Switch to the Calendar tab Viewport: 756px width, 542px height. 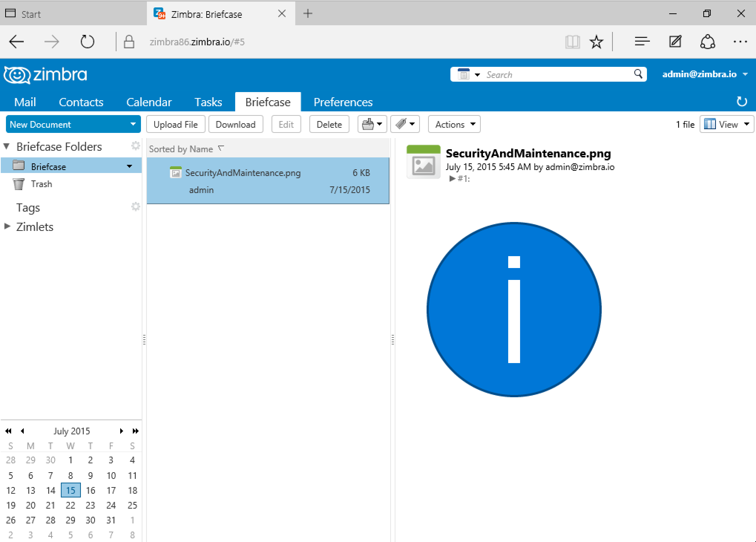[x=149, y=102]
